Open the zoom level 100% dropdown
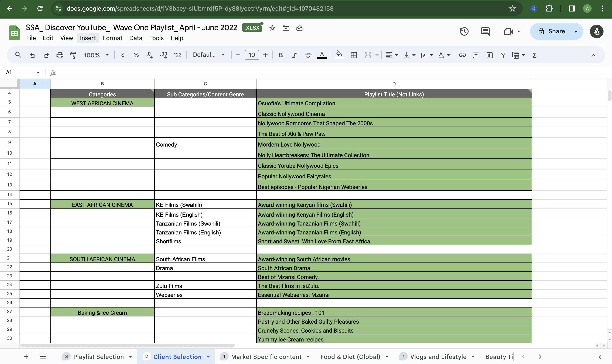 (96, 55)
